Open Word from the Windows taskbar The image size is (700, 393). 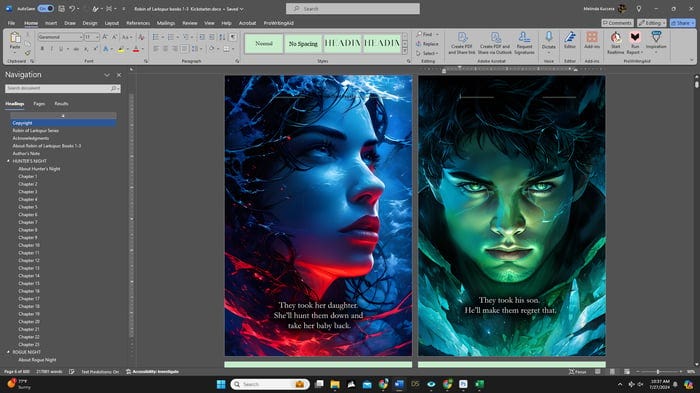[399, 384]
